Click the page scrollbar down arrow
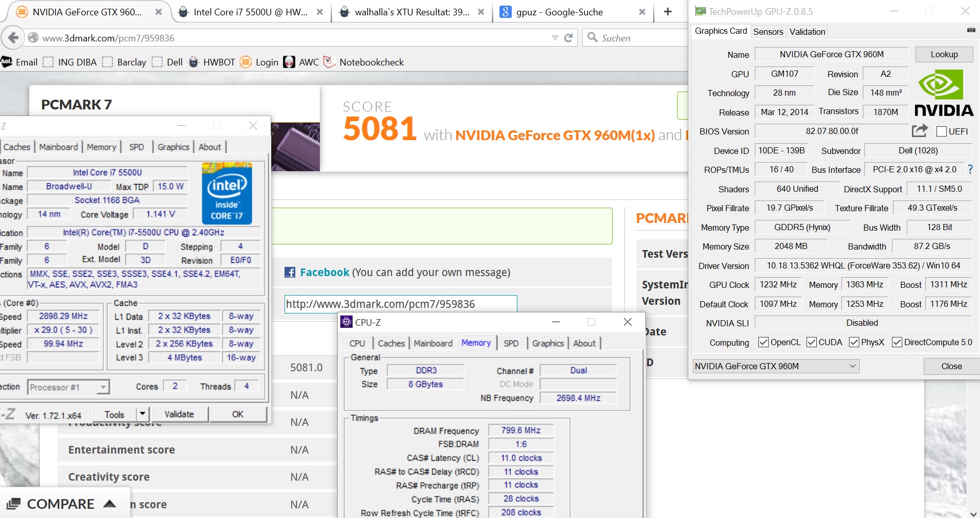Viewport: 980px width, 518px height. pos(973,513)
